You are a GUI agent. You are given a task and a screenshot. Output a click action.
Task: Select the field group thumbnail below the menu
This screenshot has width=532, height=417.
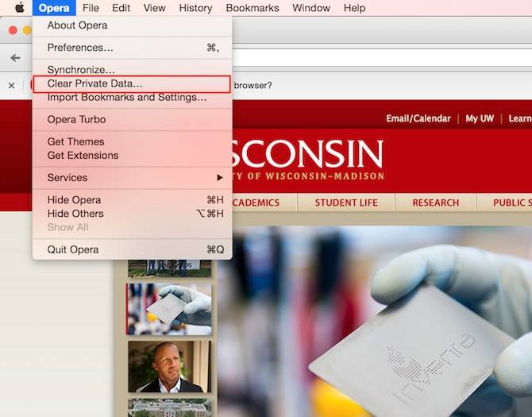click(x=170, y=268)
